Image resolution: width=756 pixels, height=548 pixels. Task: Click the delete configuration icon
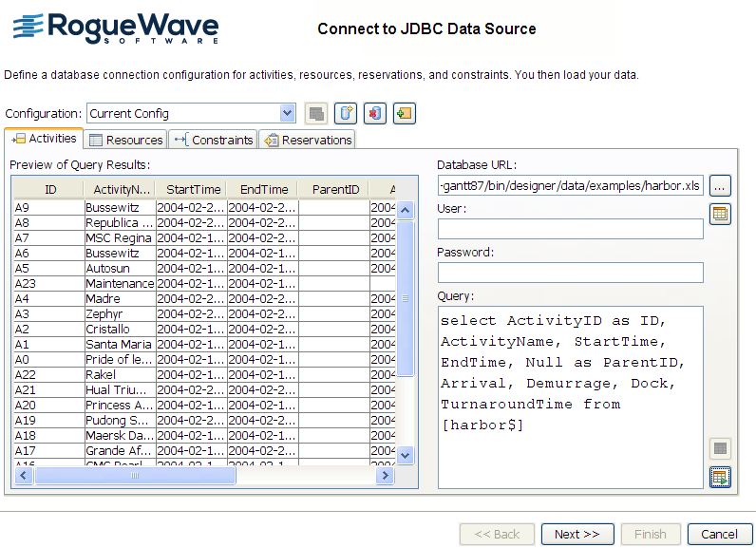[x=375, y=114]
